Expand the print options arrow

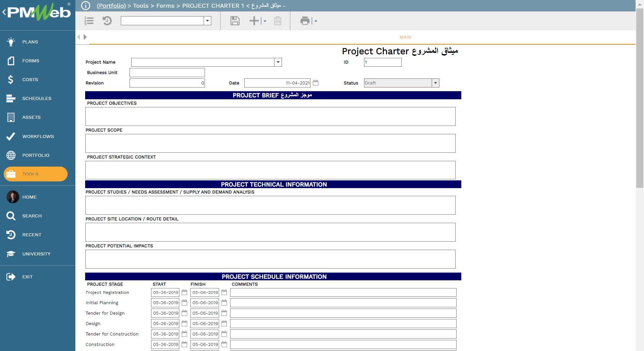pyautogui.click(x=315, y=21)
